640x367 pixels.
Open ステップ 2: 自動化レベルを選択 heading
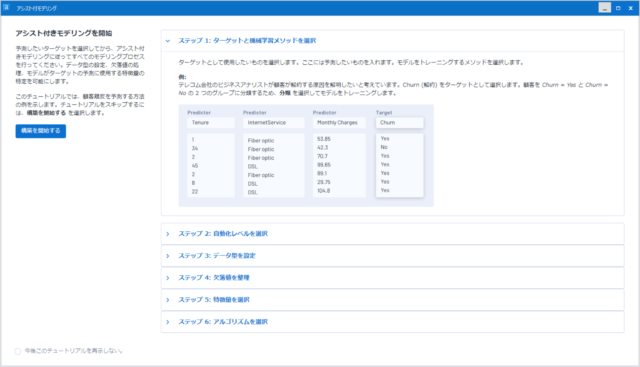click(223, 234)
